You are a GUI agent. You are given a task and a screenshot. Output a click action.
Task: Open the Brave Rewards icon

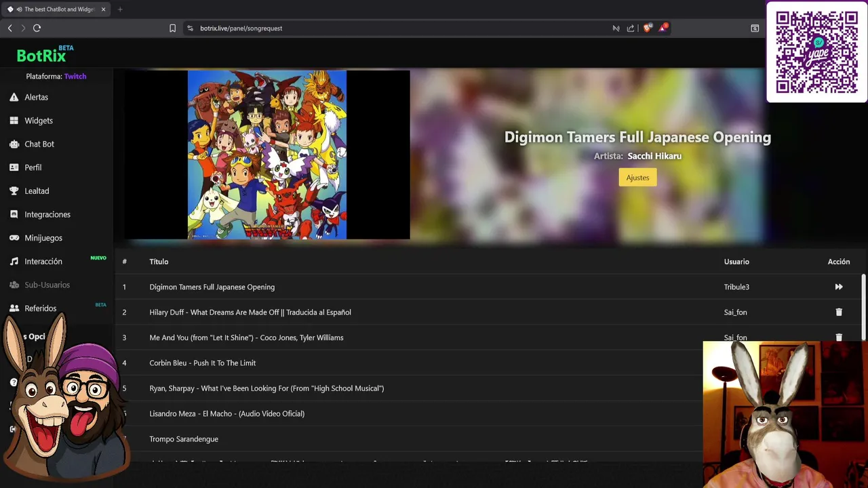pyautogui.click(x=663, y=28)
